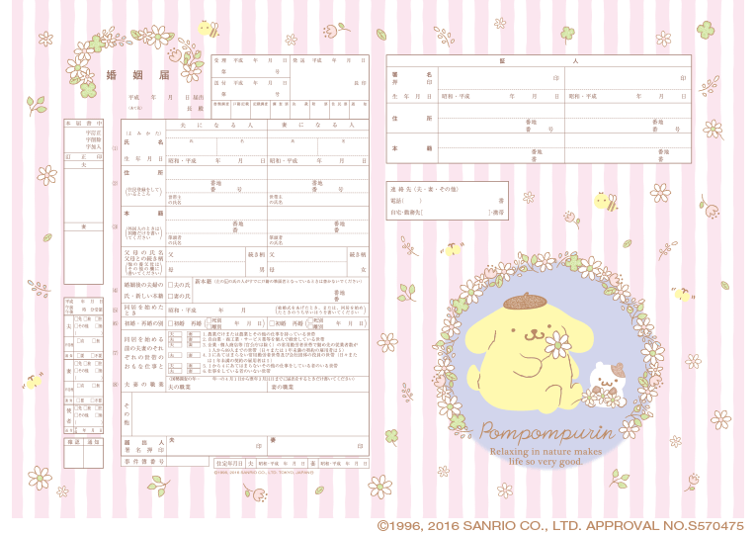Click the 妻の職業 field

(x=318, y=387)
